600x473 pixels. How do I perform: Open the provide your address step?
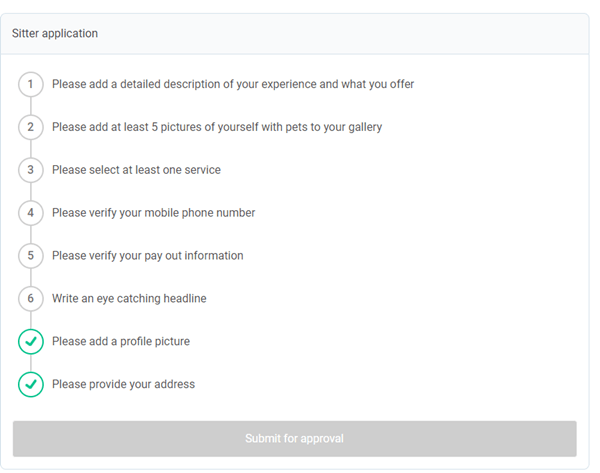(123, 384)
